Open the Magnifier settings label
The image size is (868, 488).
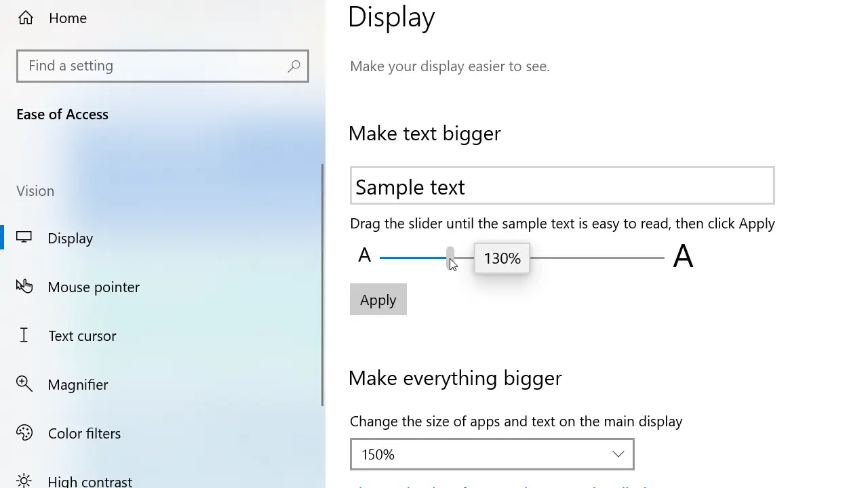point(78,384)
